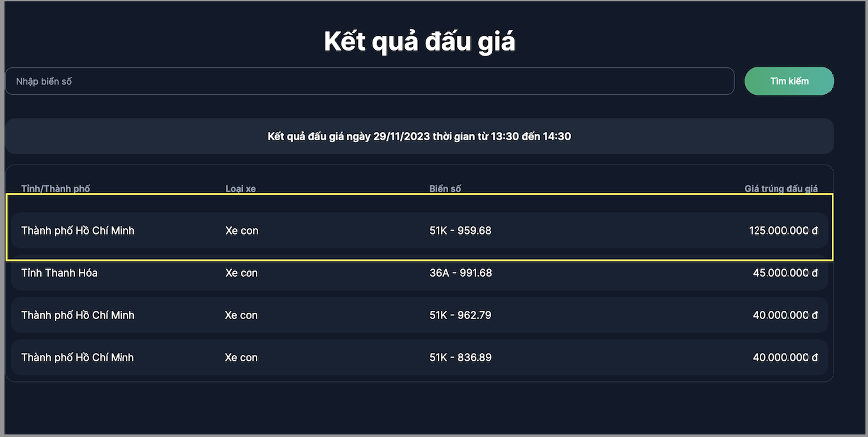Screen dimensions: 868x437
Task: Click 'Xe con' in the Thanh Hóa row
Action: pyautogui.click(x=241, y=273)
